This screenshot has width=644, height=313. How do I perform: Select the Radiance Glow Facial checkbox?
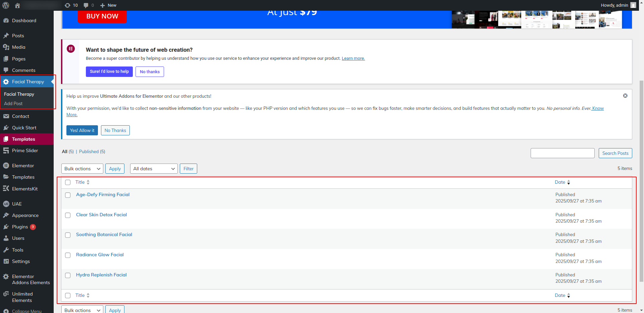(68, 255)
